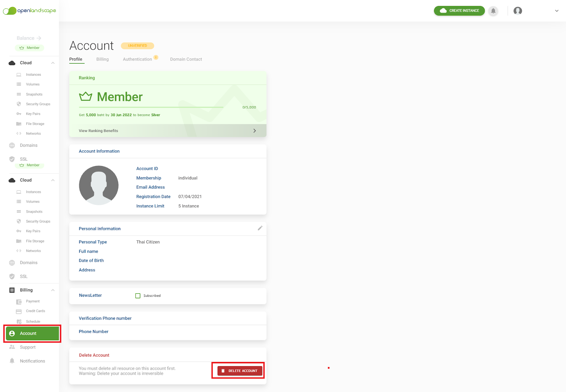The image size is (566, 392).
Task: Click the Payment wallet icon
Action: pyautogui.click(x=19, y=302)
